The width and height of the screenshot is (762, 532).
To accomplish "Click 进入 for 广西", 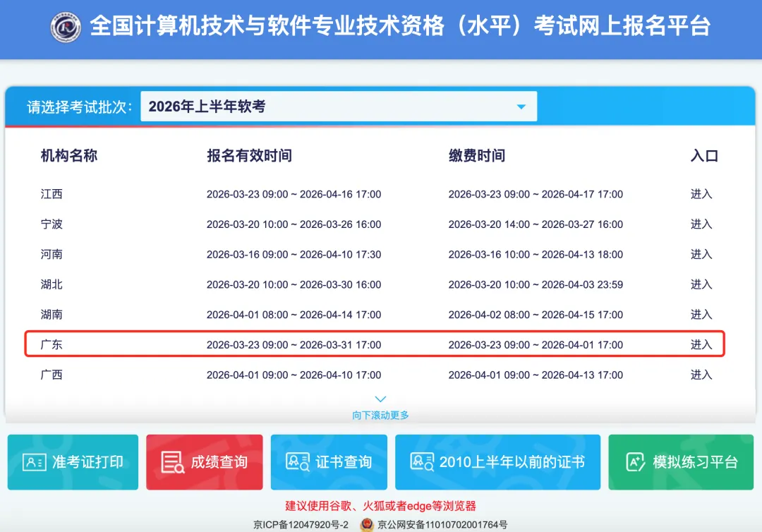I will pos(701,375).
